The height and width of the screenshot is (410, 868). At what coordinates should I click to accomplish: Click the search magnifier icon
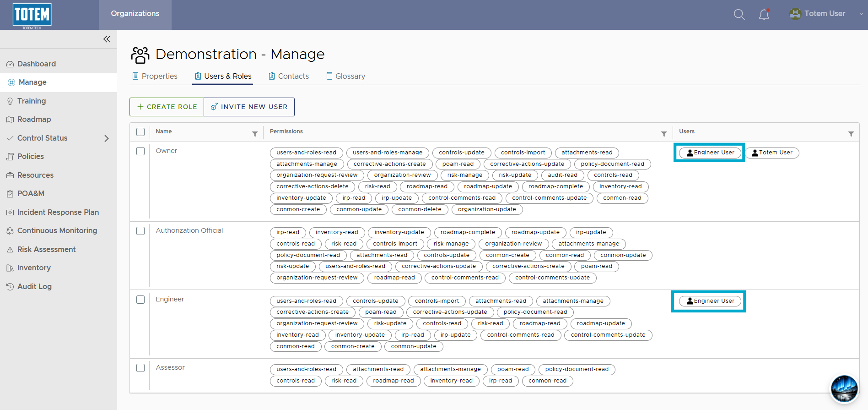click(x=739, y=14)
